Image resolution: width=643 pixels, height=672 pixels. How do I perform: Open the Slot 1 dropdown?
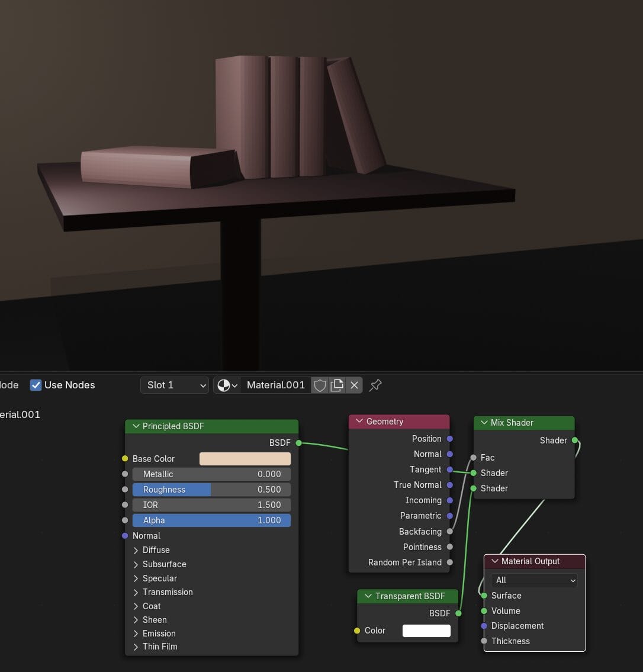[x=175, y=385]
